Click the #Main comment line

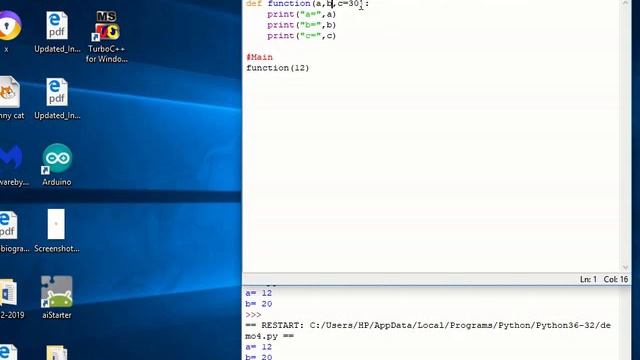(x=259, y=57)
